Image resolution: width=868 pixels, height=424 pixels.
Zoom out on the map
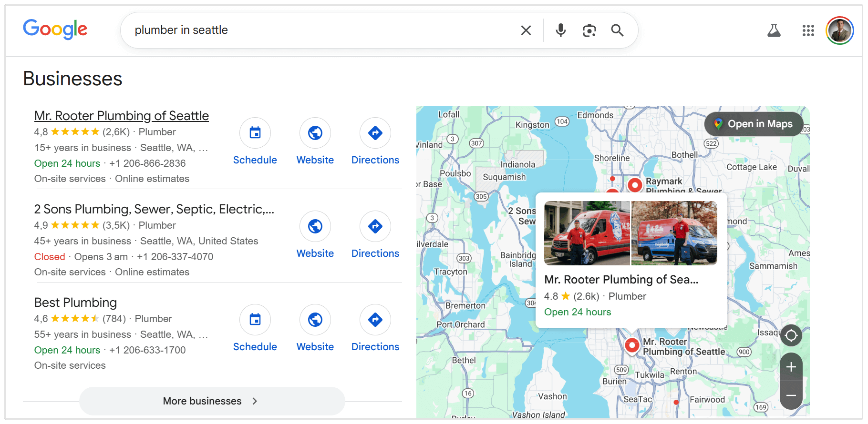(791, 395)
